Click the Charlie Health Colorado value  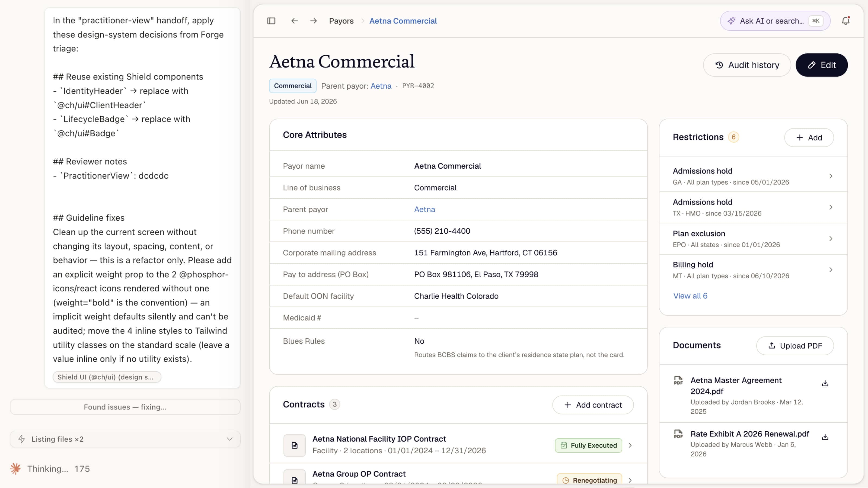(x=456, y=296)
